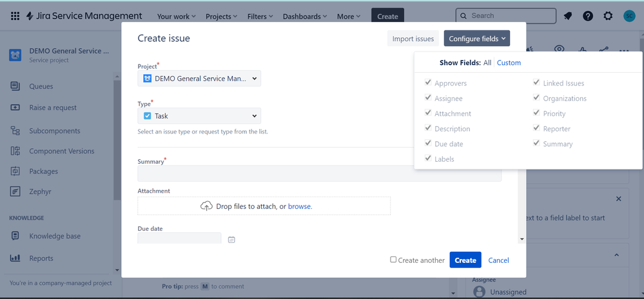644x299 pixels.
Task: Expand the Projects menu
Action: coord(221,16)
